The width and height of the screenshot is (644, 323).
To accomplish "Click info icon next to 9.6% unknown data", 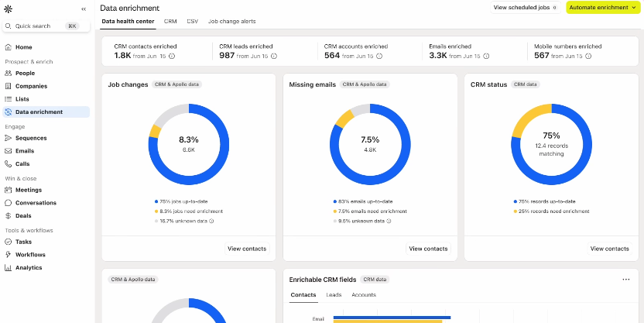I will pyautogui.click(x=389, y=221).
